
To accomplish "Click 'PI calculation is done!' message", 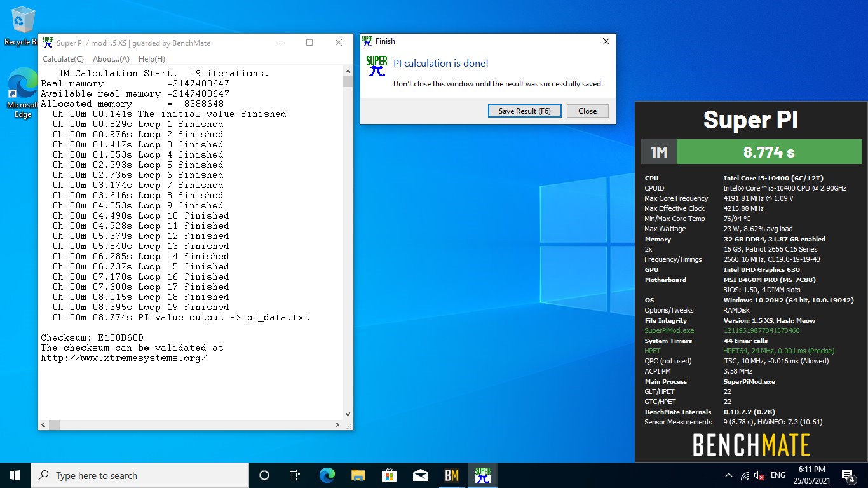I will point(441,63).
